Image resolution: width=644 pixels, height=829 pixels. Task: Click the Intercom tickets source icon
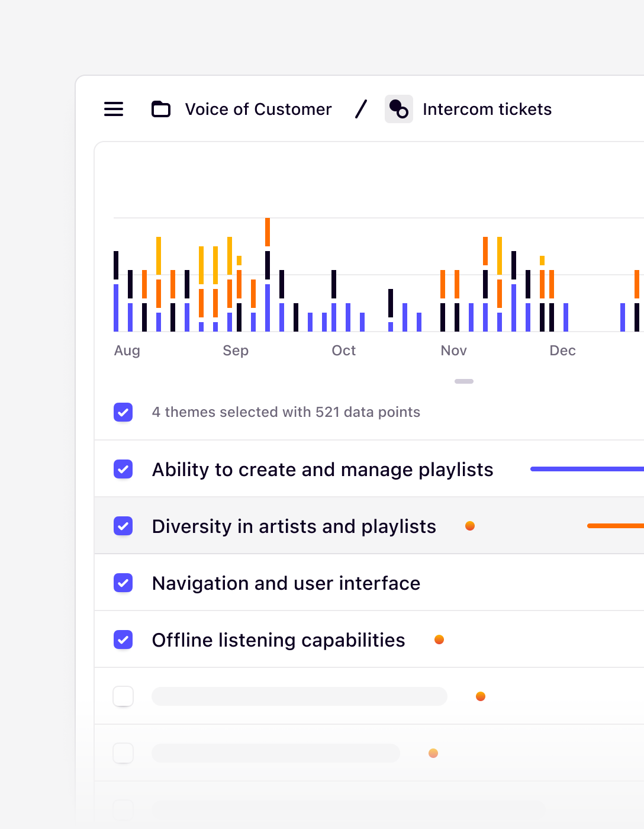point(398,109)
